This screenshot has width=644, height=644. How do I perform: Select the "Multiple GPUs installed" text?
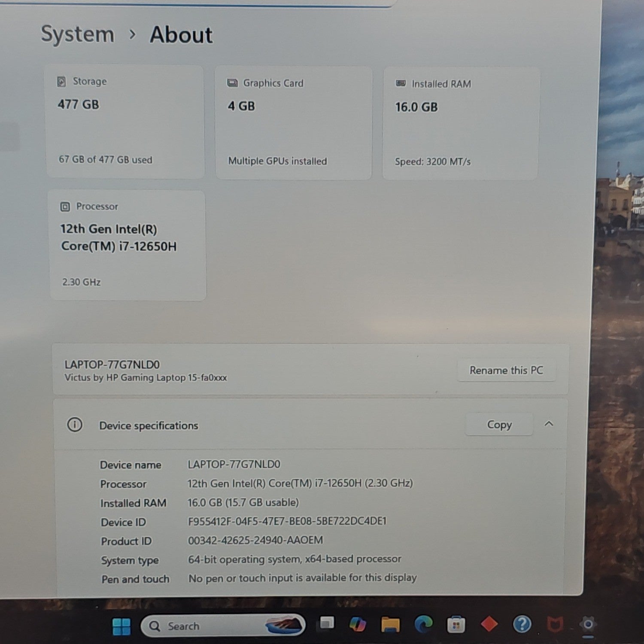(x=277, y=161)
